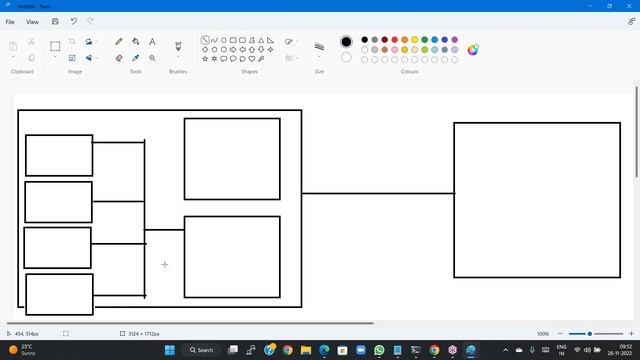Image resolution: width=640 pixels, height=360 pixels.
Task: Open the shape Fill dropdown
Action: pos(291,58)
